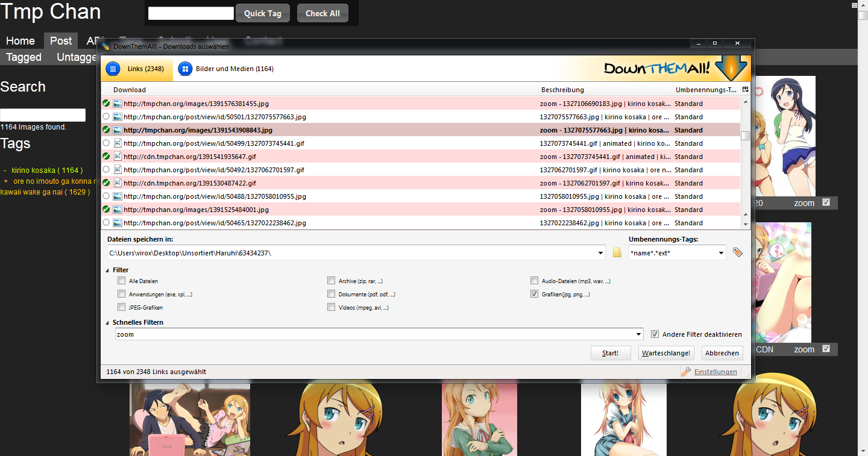868x456 pixels.
Task: Switch to the Links (2348) tab
Action: pyautogui.click(x=137, y=69)
